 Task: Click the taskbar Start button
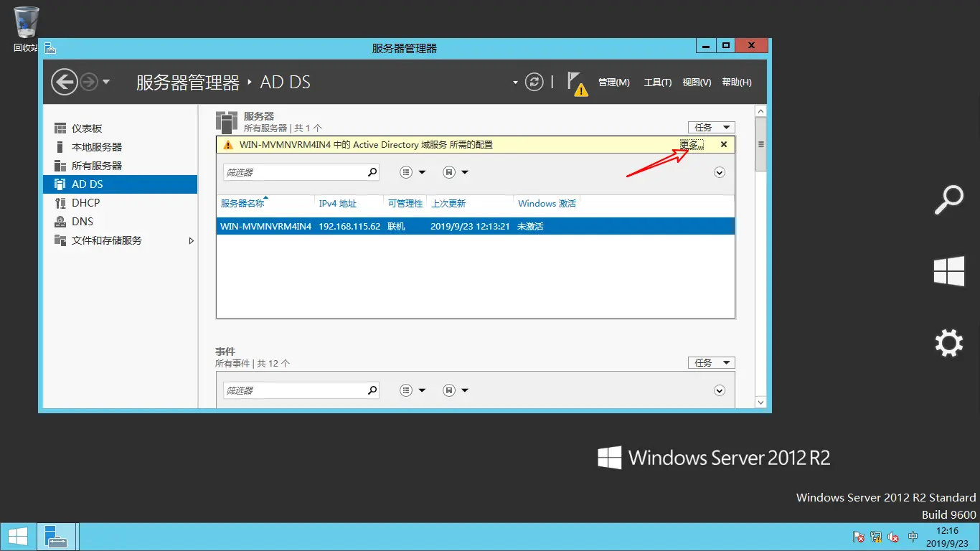coord(17,537)
